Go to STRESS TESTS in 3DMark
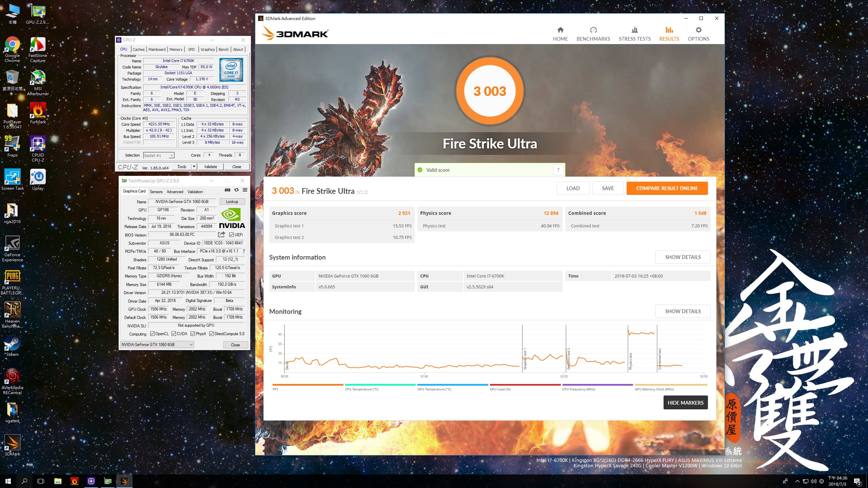The height and width of the screenshot is (488, 868). pyautogui.click(x=634, y=34)
